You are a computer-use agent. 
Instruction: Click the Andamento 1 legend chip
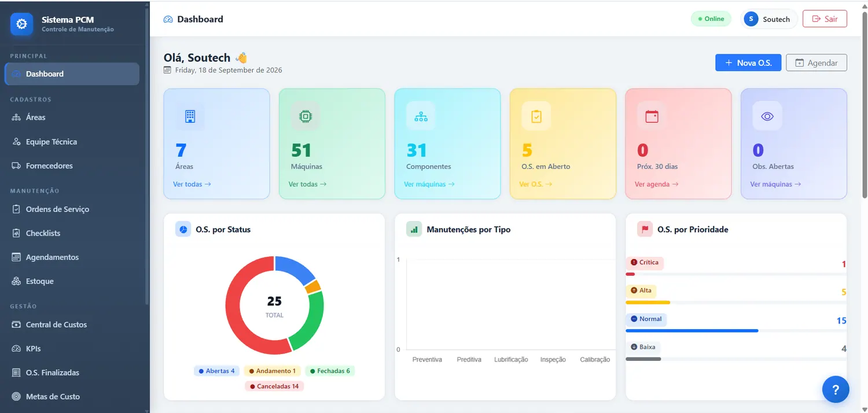pyautogui.click(x=272, y=371)
